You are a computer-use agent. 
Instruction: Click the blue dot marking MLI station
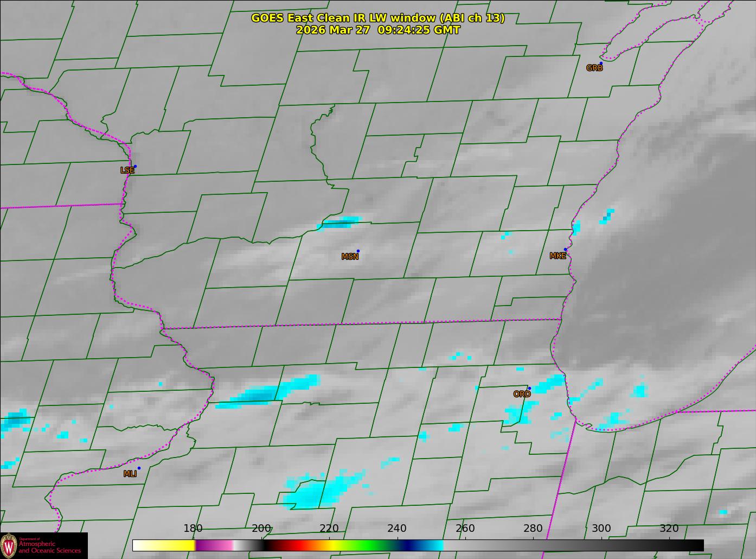coord(139,468)
